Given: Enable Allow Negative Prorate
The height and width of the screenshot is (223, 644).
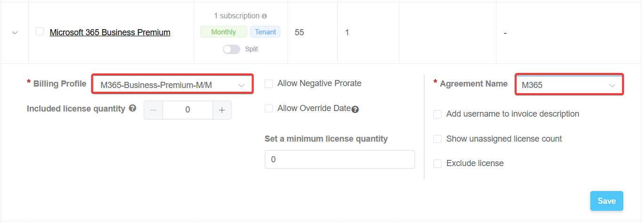Looking at the screenshot, I should tap(269, 84).
